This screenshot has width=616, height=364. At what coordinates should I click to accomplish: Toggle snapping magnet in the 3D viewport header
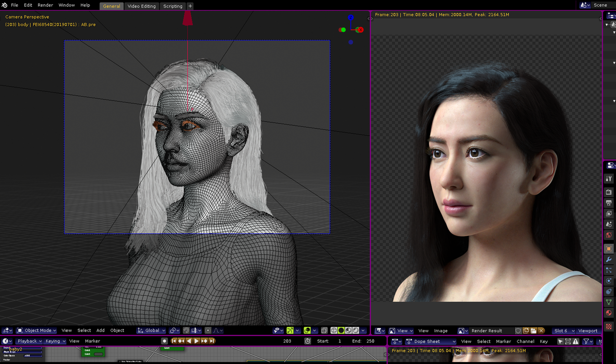point(186,330)
